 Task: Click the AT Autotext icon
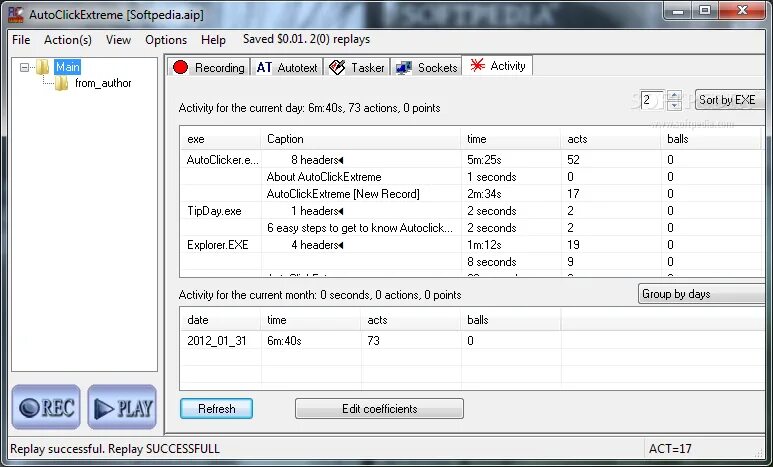pyautogui.click(x=264, y=68)
